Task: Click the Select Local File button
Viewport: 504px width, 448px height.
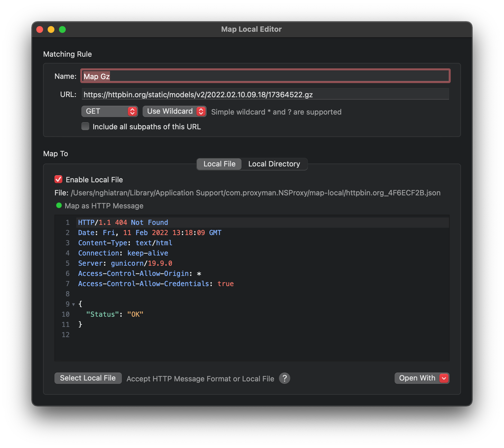Action: [88, 378]
